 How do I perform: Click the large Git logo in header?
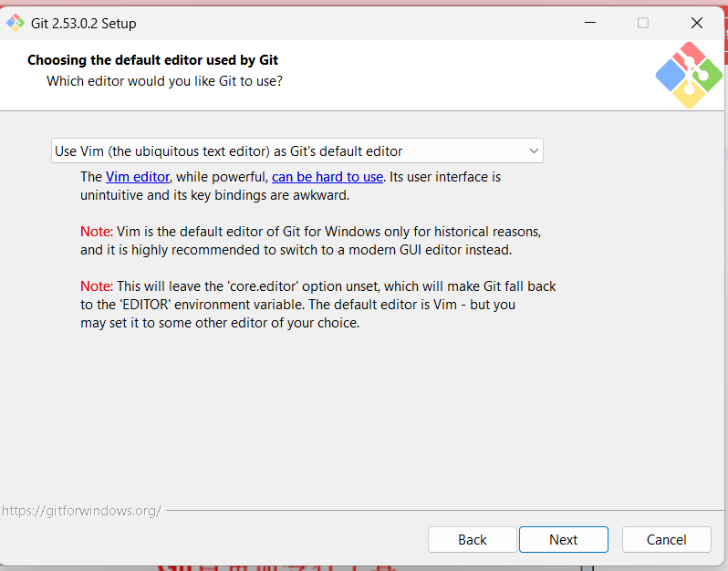689,75
